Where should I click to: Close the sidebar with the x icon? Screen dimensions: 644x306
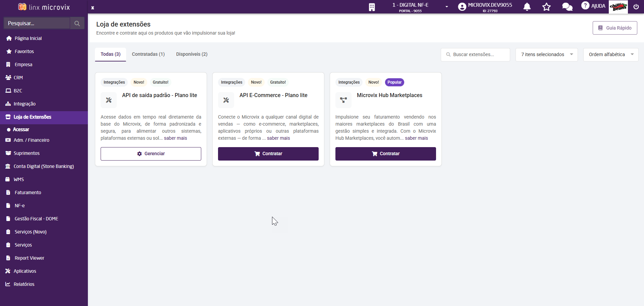(x=93, y=8)
